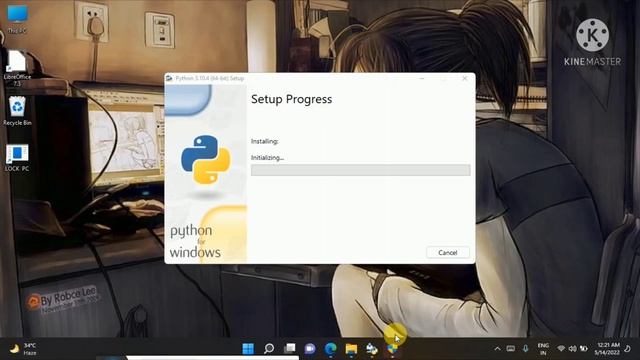Open Task View from the taskbar
Screen dimensions: 640x360
(x=289, y=349)
